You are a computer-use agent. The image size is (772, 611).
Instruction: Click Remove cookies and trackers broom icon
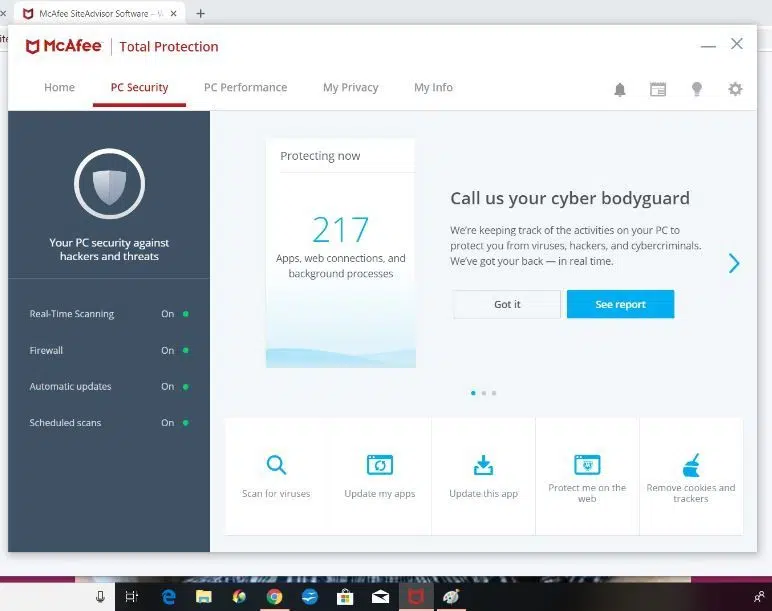691,465
